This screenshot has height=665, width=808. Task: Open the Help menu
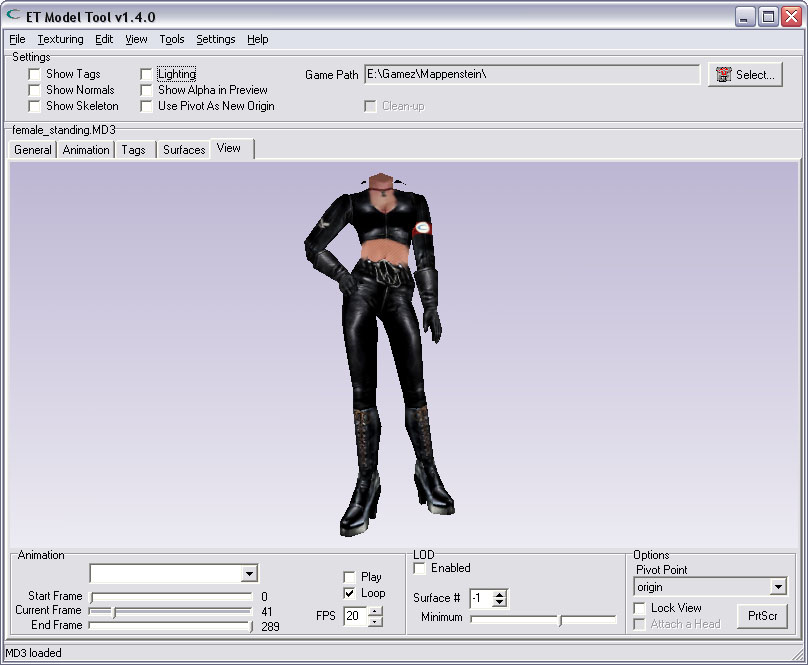tap(258, 39)
